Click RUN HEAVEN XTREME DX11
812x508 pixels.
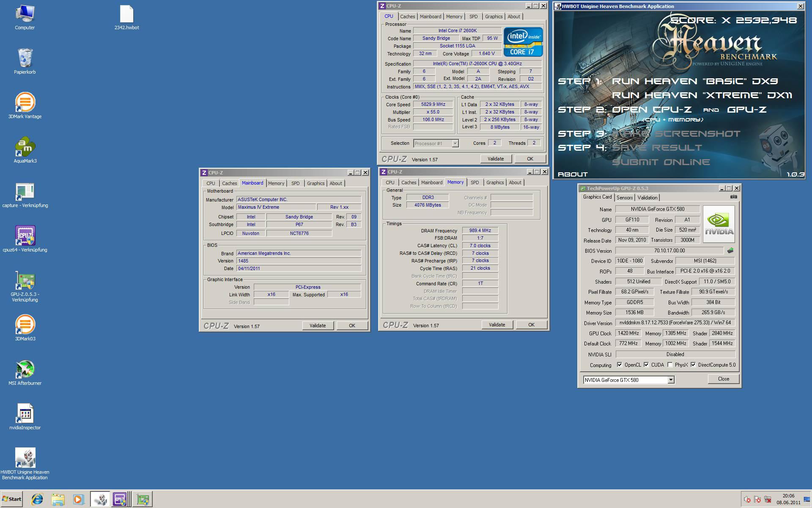coord(702,95)
